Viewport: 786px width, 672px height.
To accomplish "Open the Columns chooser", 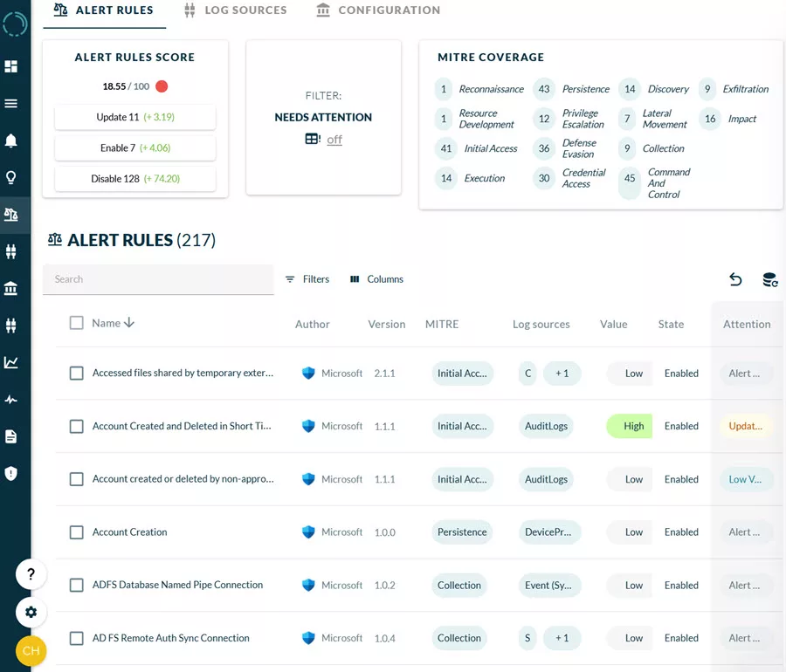I will tap(376, 279).
